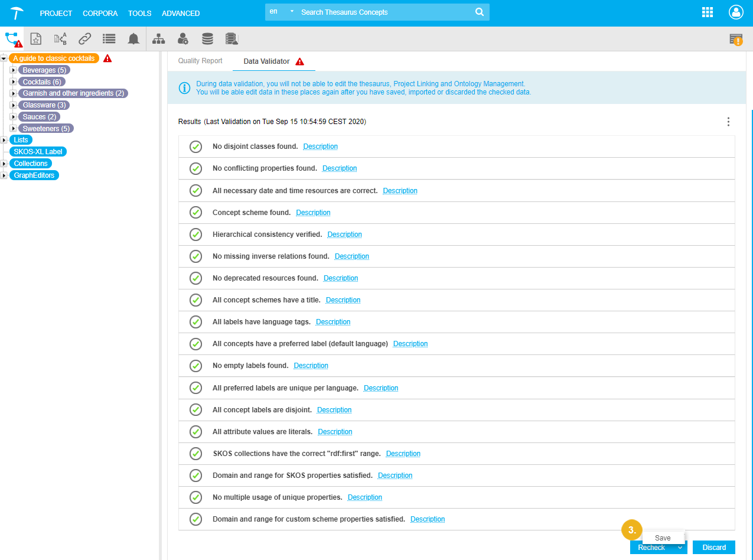The width and height of the screenshot is (753, 560).
Task: Open the results three-dot options menu
Action: (728, 122)
